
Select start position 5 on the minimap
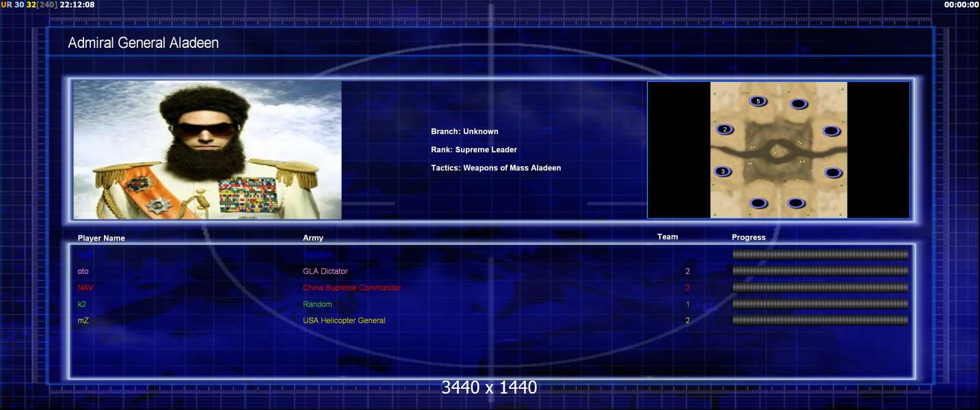coord(758,101)
